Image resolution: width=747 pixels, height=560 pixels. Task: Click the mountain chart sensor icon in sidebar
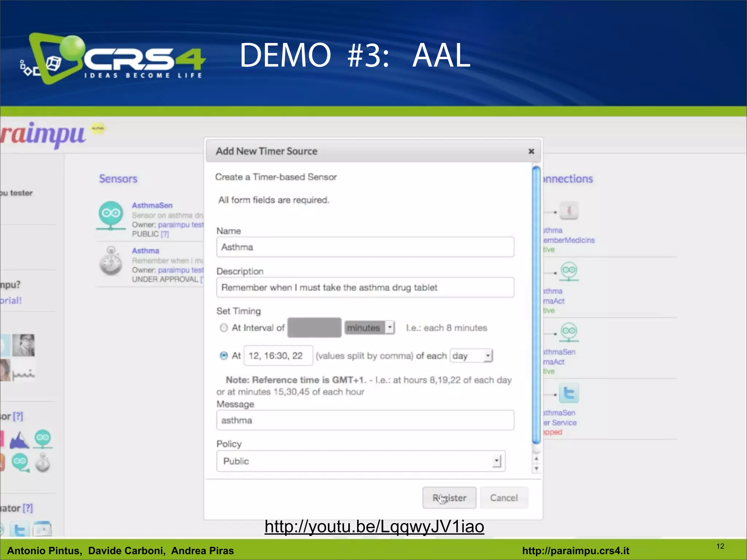pos(20,440)
